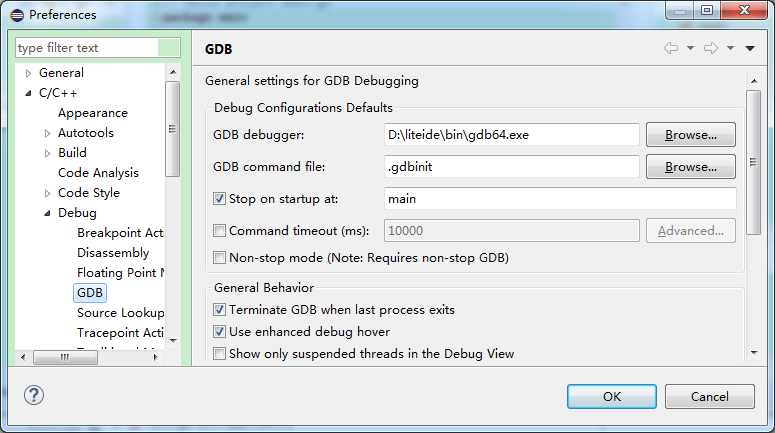Select Code Analysis in the tree
The image size is (775, 433).
[98, 173]
